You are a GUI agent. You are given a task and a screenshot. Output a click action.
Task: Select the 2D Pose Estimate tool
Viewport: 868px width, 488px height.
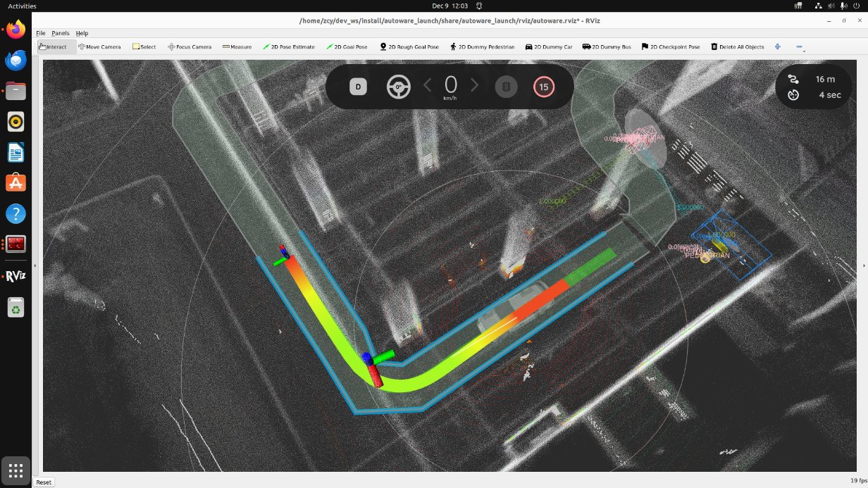289,47
